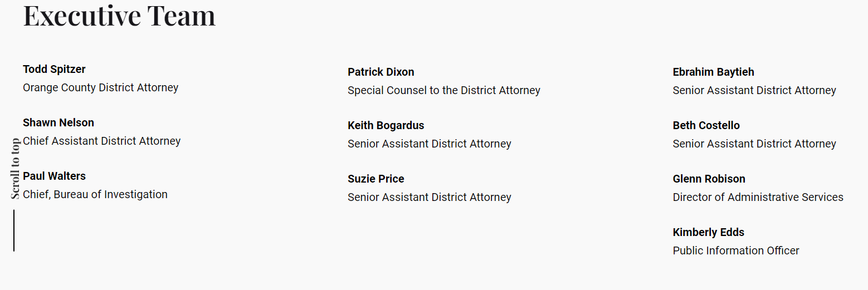
Task: Click the title under Suzie Price
Action: point(429,197)
